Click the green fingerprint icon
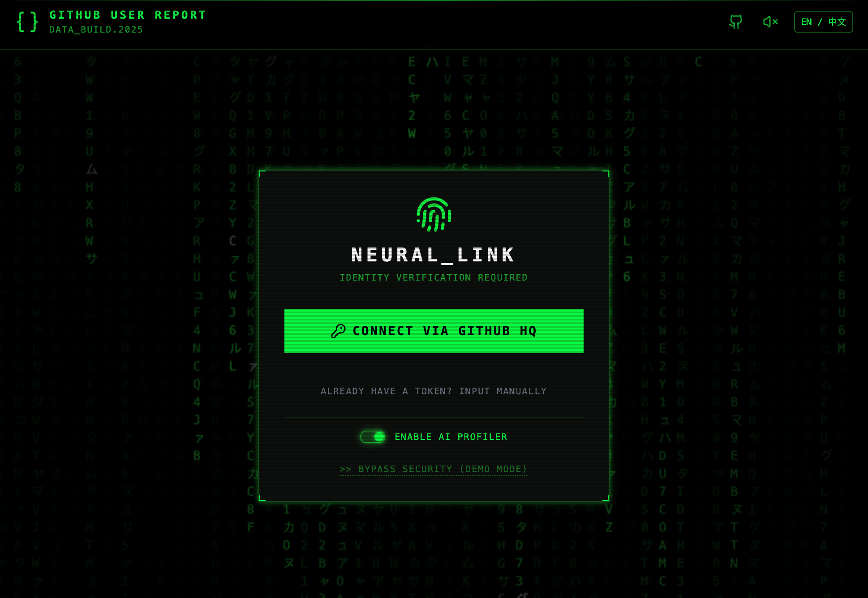 click(x=434, y=214)
